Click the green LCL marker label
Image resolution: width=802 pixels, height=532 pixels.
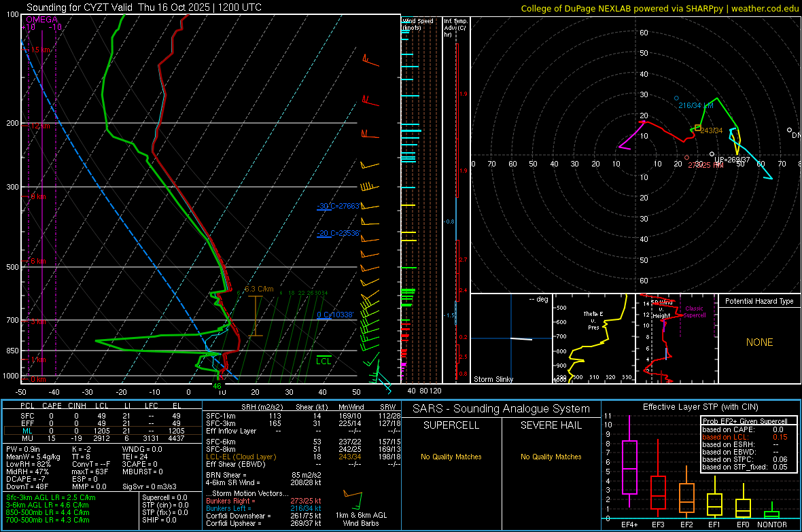tap(324, 361)
